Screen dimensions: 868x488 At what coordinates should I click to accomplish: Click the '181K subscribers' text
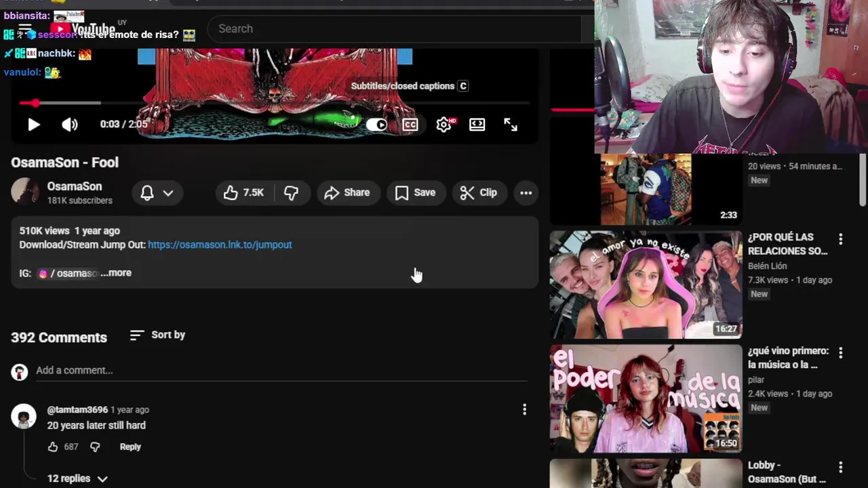79,201
